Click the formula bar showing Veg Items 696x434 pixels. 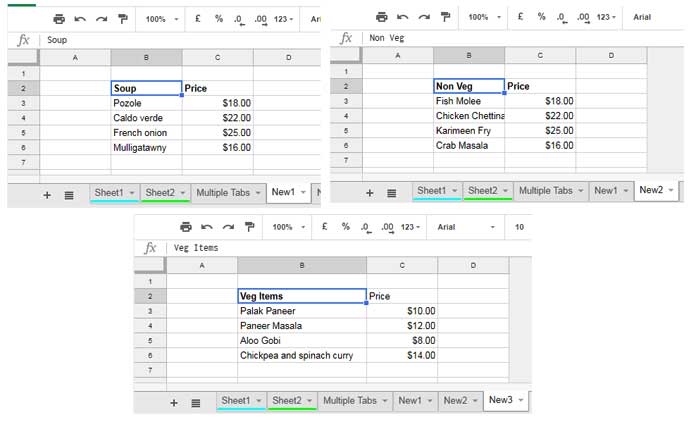348,248
